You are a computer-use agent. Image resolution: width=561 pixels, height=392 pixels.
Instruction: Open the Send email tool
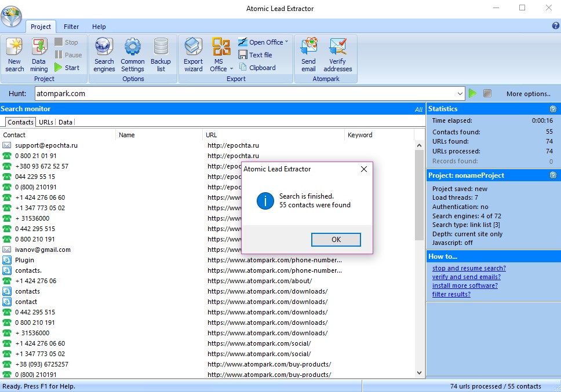click(308, 54)
